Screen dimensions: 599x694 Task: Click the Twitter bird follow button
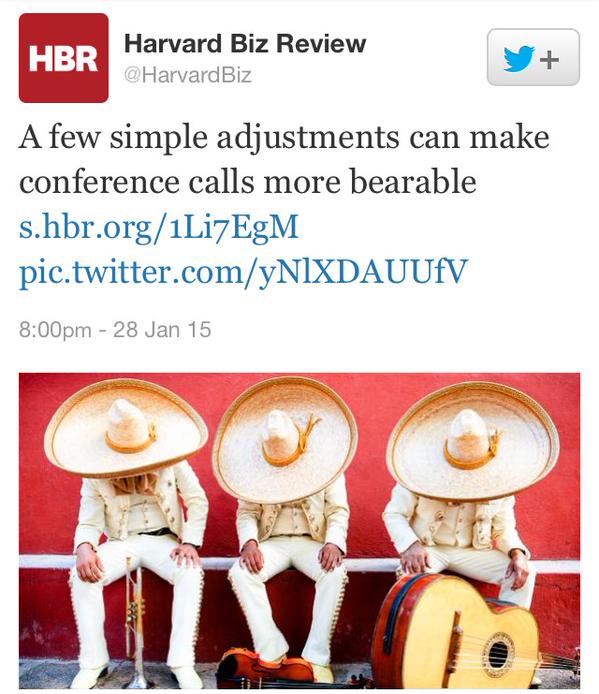coord(533,57)
